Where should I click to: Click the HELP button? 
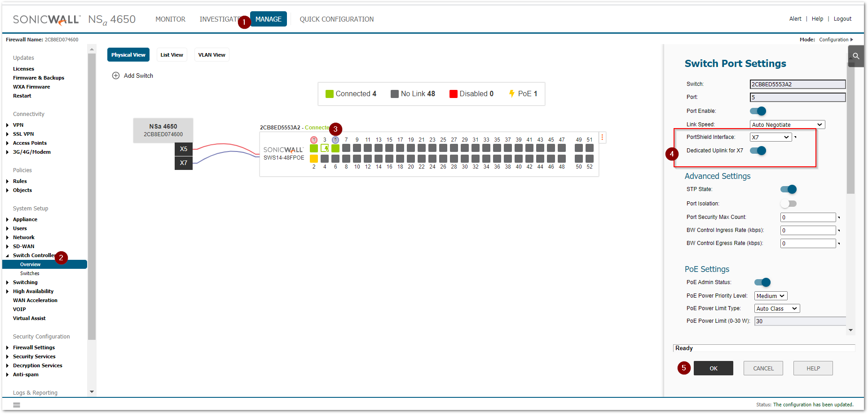pyautogui.click(x=813, y=368)
